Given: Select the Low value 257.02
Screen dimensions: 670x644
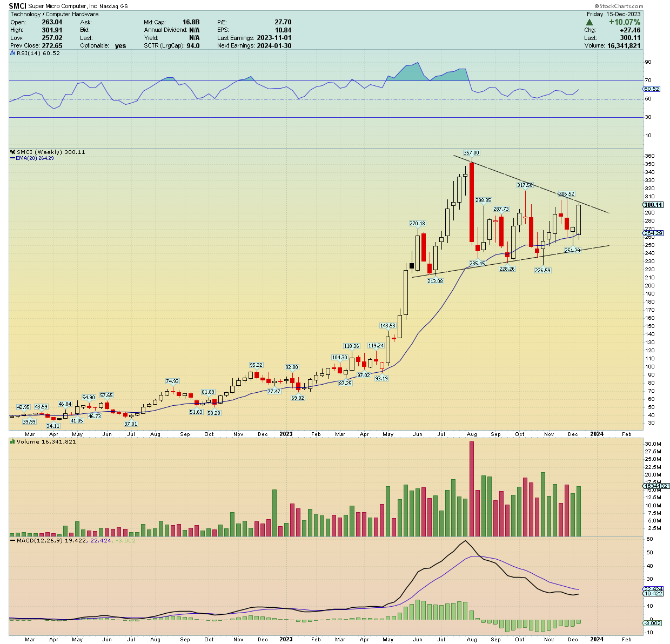Looking at the screenshot, I should click(52, 38).
